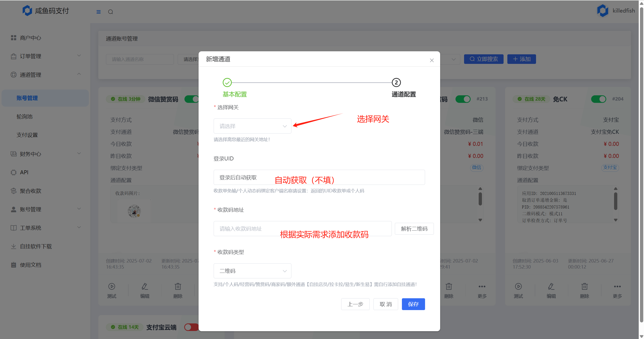Open the 选择网关 dropdown
Viewport: 644px width, 339px height.
pyautogui.click(x=252, y=126)
